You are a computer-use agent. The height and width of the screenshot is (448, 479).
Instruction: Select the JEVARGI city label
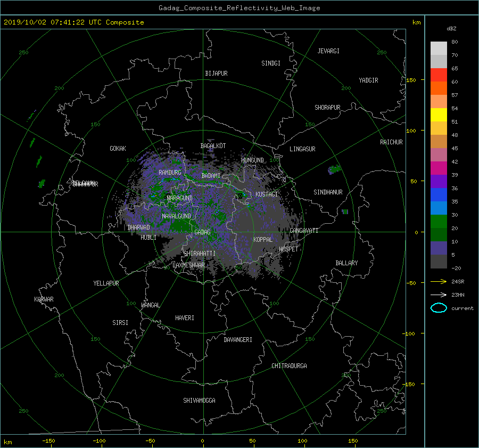pos(328,51)
